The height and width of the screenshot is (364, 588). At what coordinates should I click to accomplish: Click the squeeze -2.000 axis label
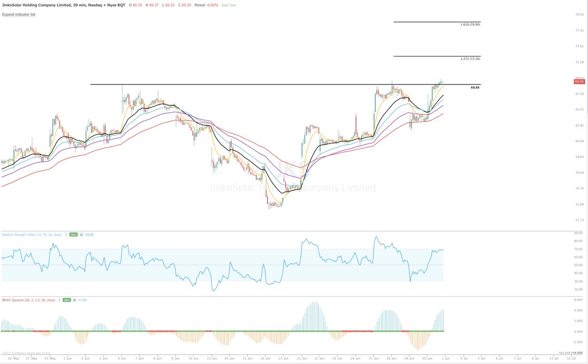click(x=578, y=342)
